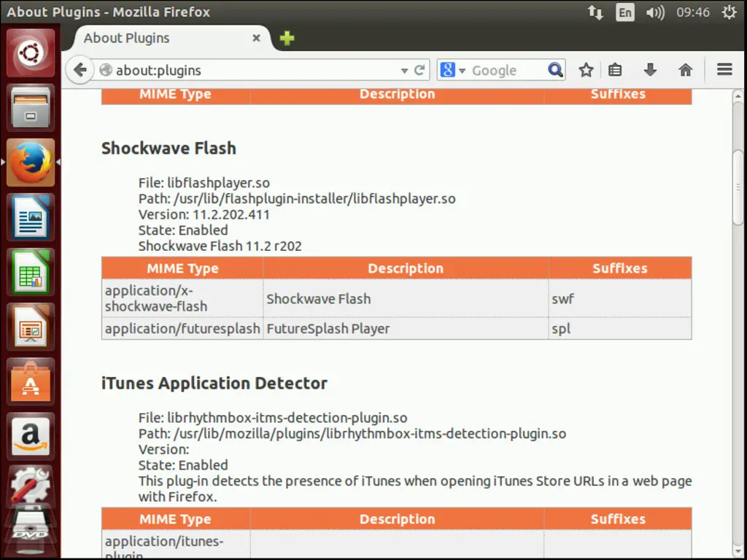This screenshot has width=747, height=560.
Task: Open the En keyboard layout indicator
Action: tap(625, 12)
